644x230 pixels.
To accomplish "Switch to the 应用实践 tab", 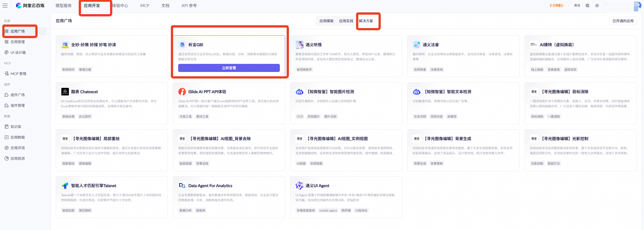I will point(346,21).
